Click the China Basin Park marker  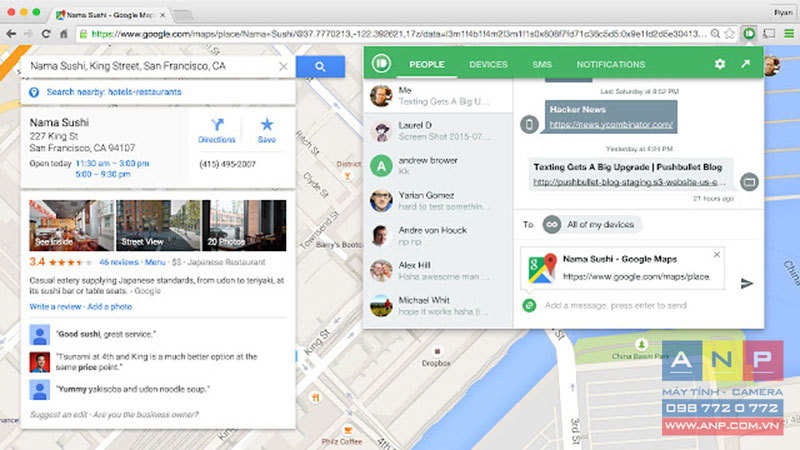click(641, 344)
